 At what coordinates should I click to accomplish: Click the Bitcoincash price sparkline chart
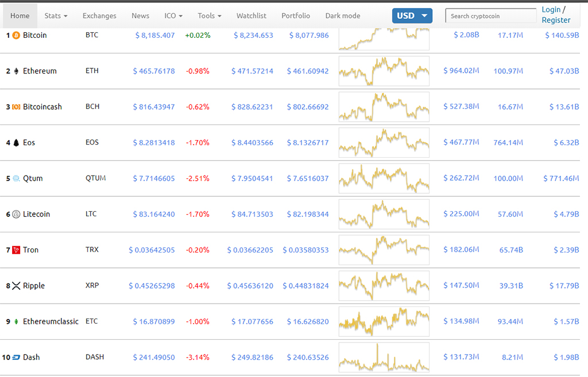click(x=384, y=107)
